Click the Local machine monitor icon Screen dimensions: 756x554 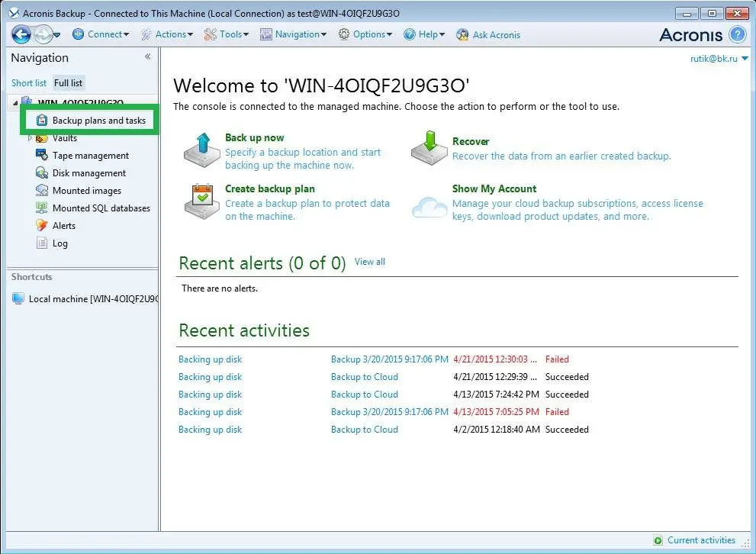click(x=18, y=298)
